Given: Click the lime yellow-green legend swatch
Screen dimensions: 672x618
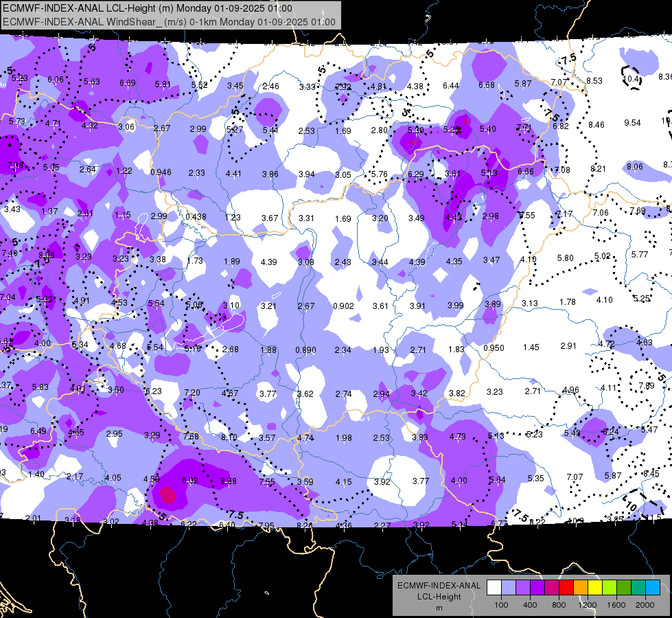Looking at the screenshot, I should 610,587.
